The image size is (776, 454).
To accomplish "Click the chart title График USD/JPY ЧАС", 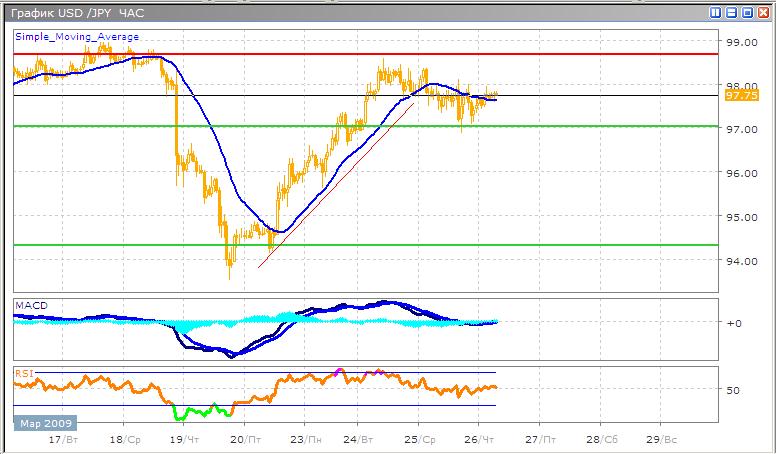I will (70, 13).
